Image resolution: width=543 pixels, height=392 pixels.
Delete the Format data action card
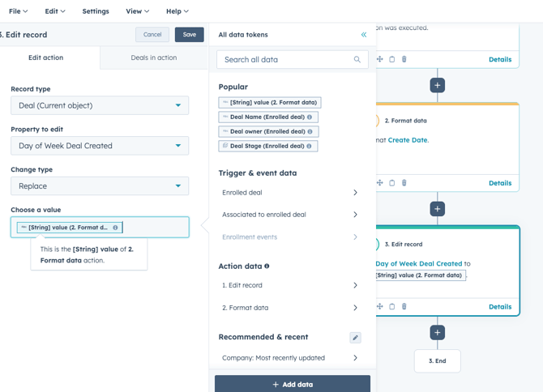coord(404,183)
